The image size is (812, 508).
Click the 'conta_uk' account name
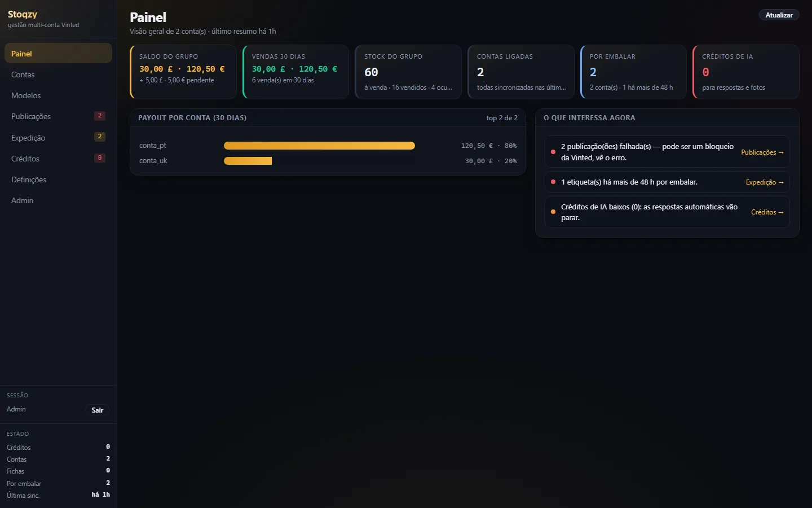click(x=153, y=161)
